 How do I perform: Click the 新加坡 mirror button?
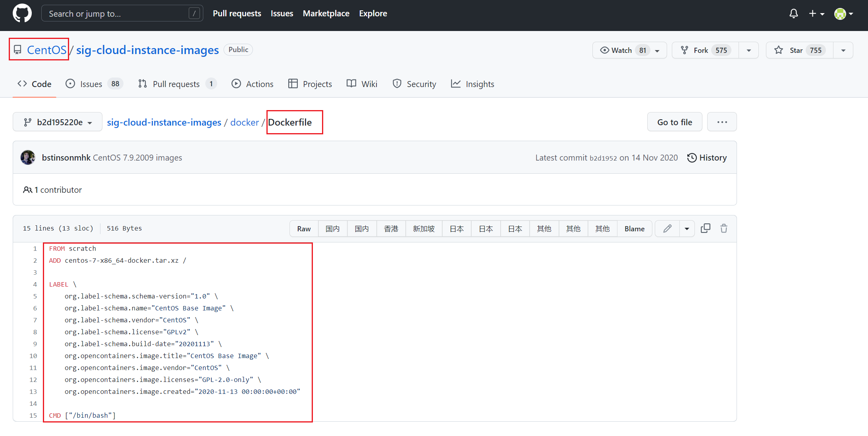point(424,229)
